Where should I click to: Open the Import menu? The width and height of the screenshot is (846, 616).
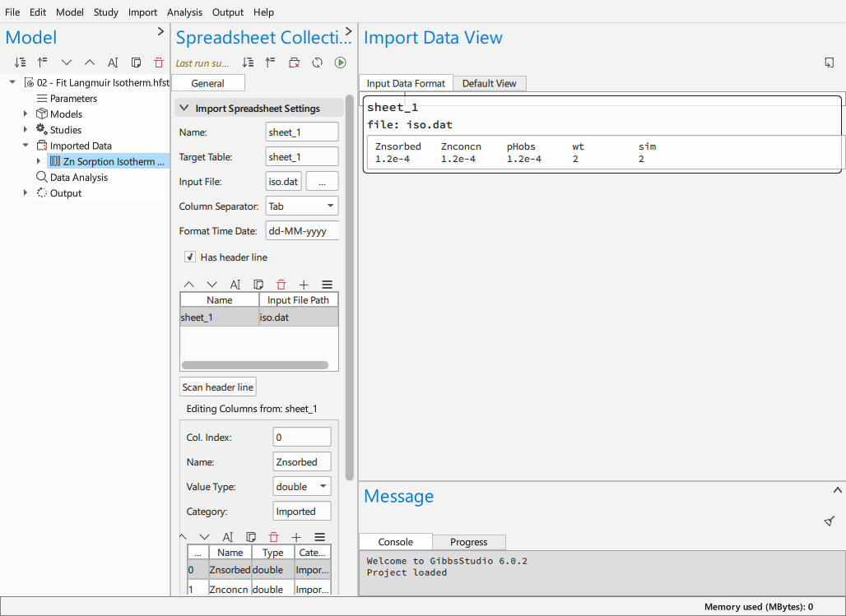click(x=142, y=12)
